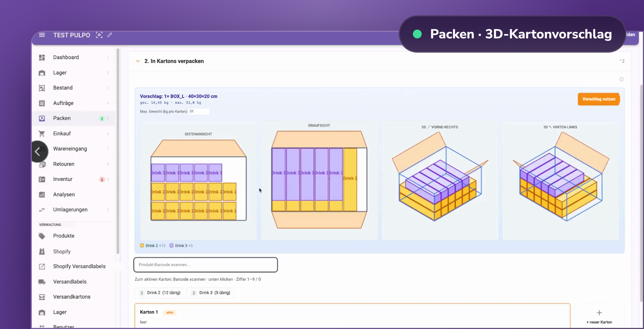Click the Shopify Versandlabels external link icon
The width and height of the screenshot is (644, 329).
click(42, 266)
